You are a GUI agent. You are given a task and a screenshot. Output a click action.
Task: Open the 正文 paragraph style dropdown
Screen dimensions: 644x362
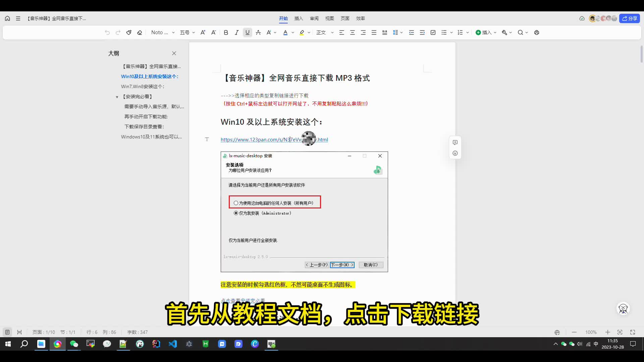tap(325, 33)
